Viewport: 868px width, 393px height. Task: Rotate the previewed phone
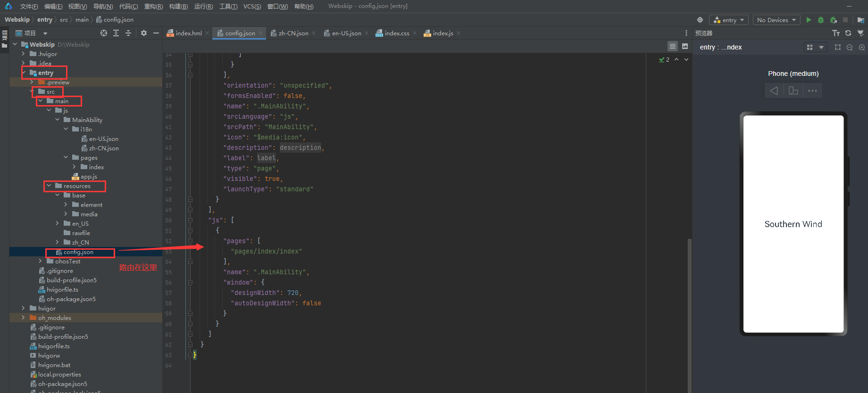pos(793,90)
